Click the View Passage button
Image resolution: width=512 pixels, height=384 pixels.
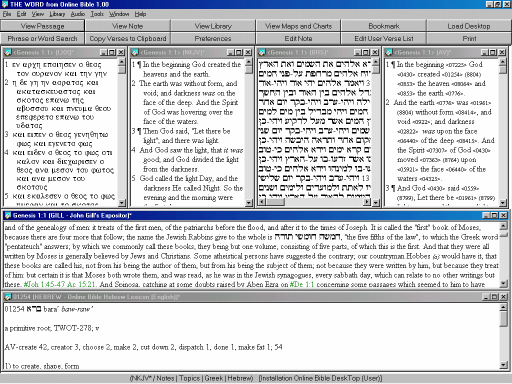point(42,26)
